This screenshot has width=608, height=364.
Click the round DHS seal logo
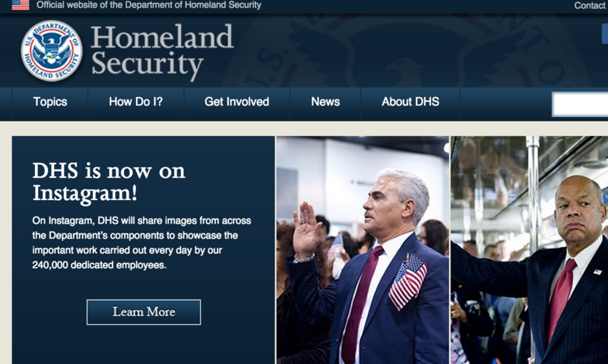[x=52, y=51]
